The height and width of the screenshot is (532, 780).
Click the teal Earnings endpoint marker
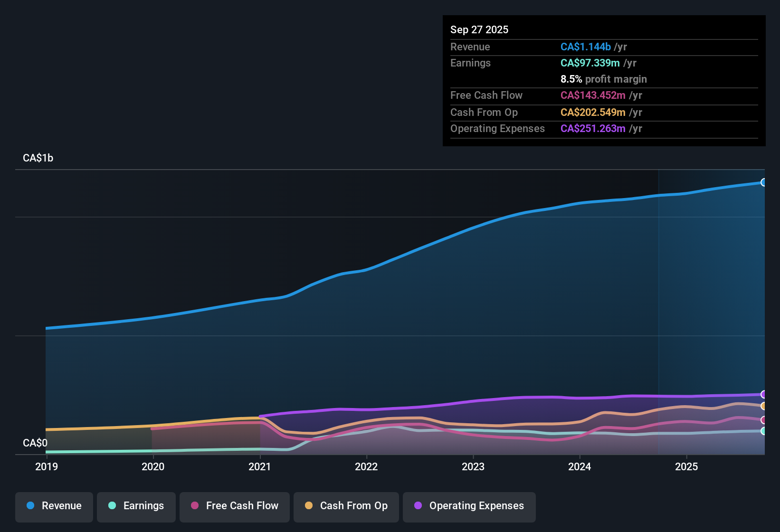[764, 431]
